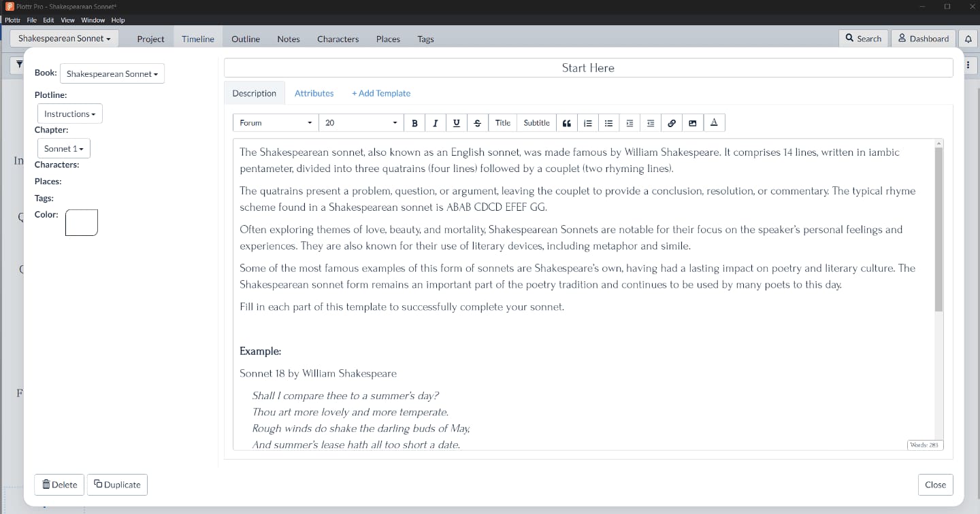Toggle bold formatting in editor toolbar
This screenshot has width=980, height=514.
414,123
